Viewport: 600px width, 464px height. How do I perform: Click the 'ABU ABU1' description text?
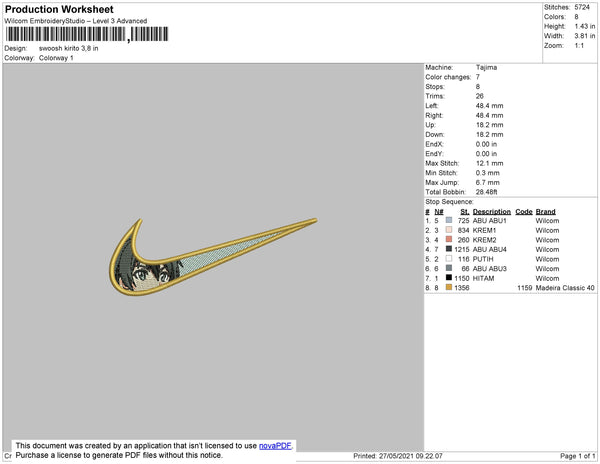pos(489,221)
